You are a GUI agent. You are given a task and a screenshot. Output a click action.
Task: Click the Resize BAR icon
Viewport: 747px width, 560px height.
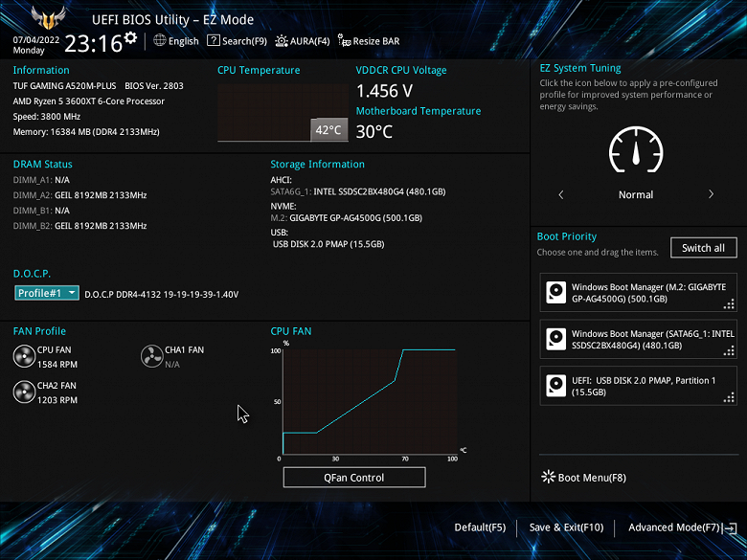pos(344,40)
